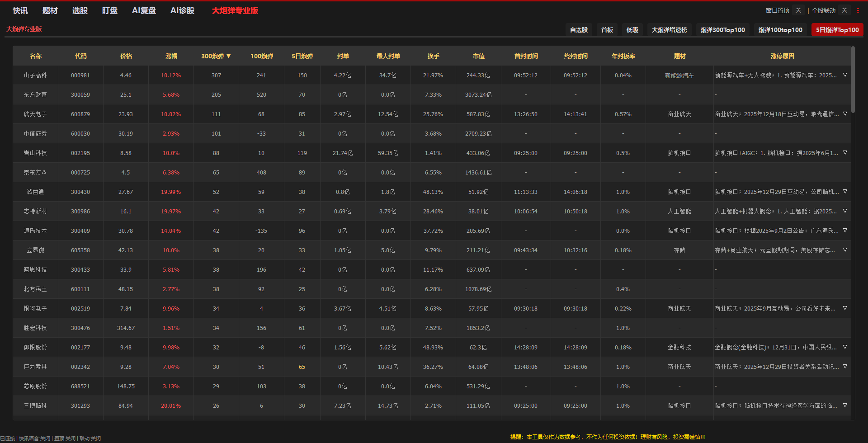868x443 pixels.
Task: Expand 涨停原因 for 山子高科 row
Action: tap(845, 75)
